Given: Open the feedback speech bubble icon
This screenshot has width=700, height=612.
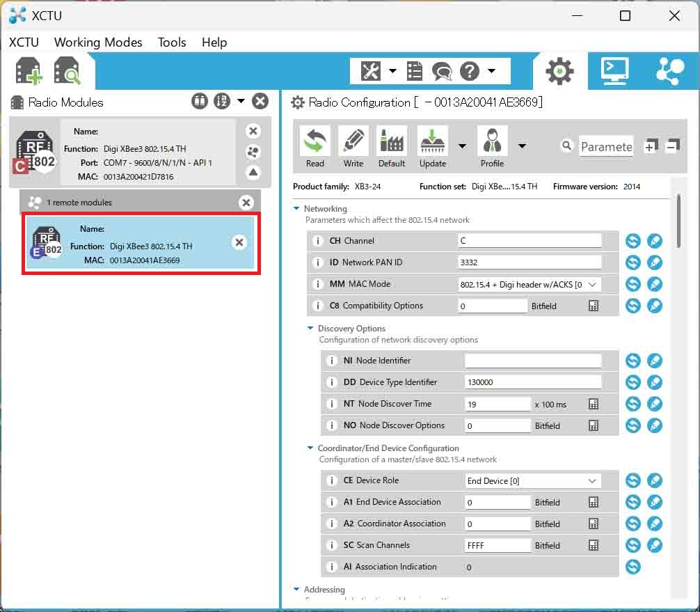Looking at the screenshot, I should (x=442, y=71).
